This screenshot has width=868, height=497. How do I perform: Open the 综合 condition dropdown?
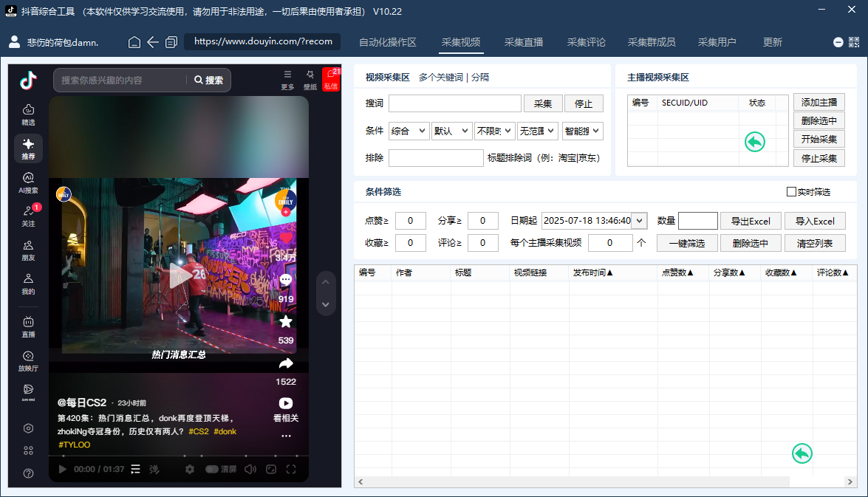coord(409,131)
